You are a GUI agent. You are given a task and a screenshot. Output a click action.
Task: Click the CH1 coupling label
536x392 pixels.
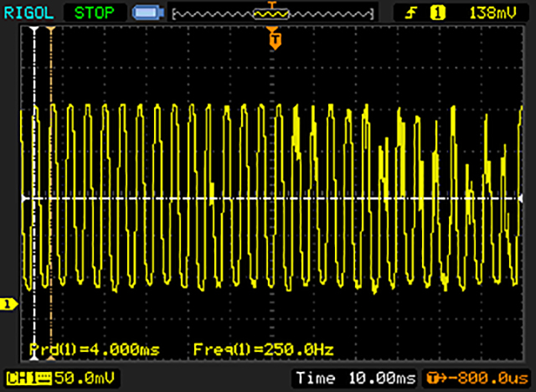(x=28, y=379)
